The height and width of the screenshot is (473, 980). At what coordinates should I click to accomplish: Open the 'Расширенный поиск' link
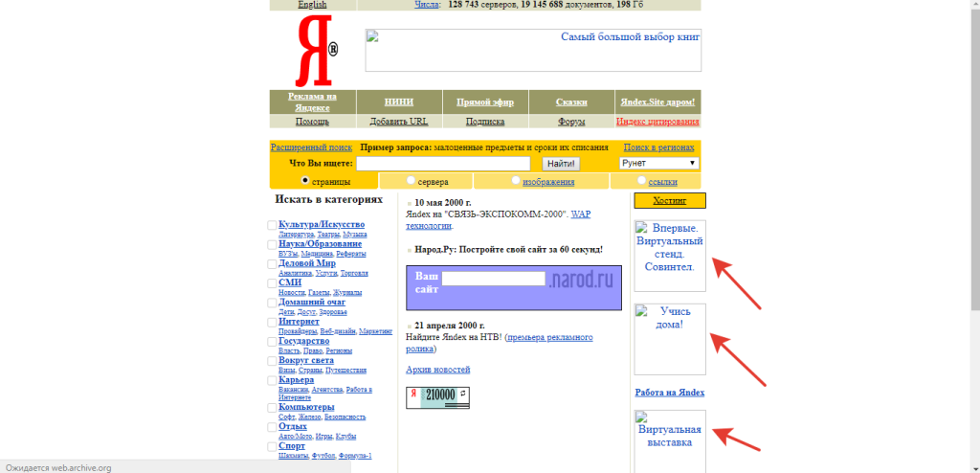tap(311, 147)
